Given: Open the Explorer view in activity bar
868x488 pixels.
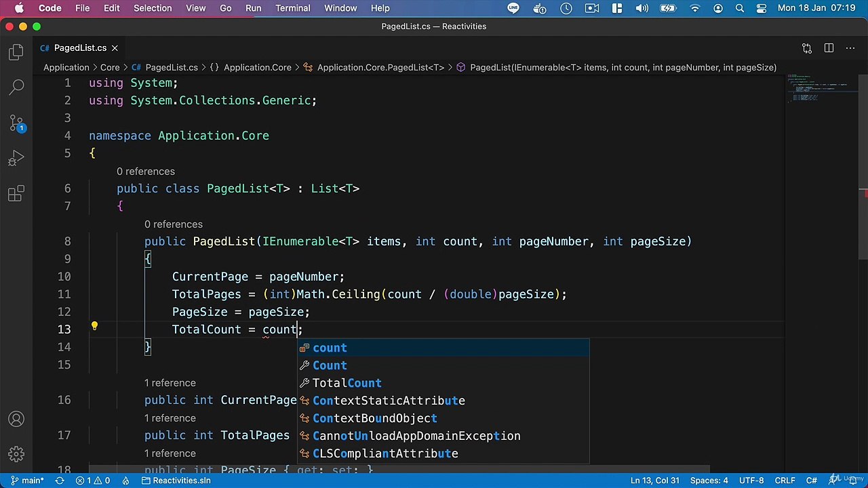Looking at the screenshot, I should 16,52.
